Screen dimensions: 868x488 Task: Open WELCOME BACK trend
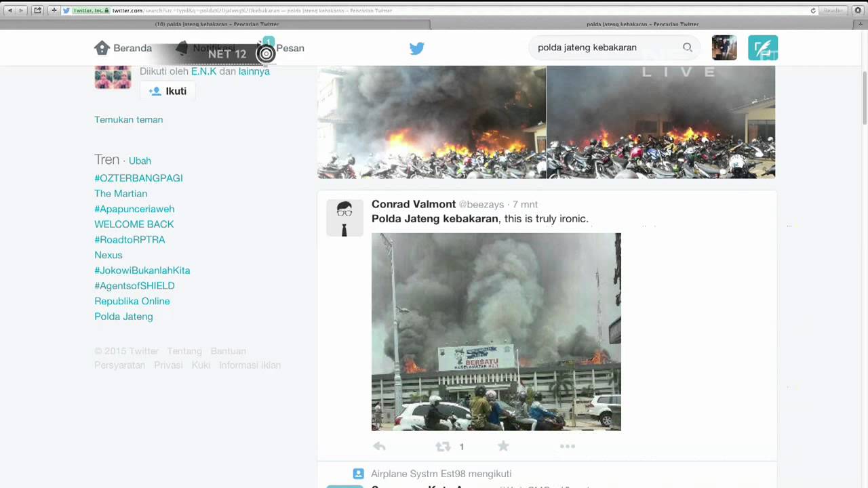coord(134,224)
